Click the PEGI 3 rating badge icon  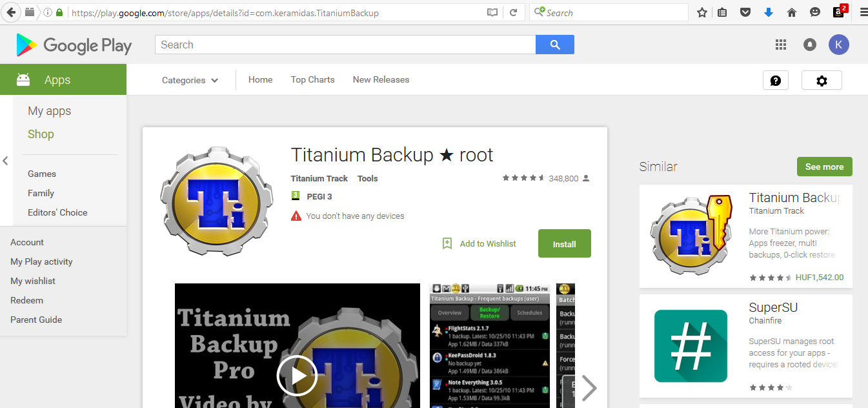pos(296,196)
